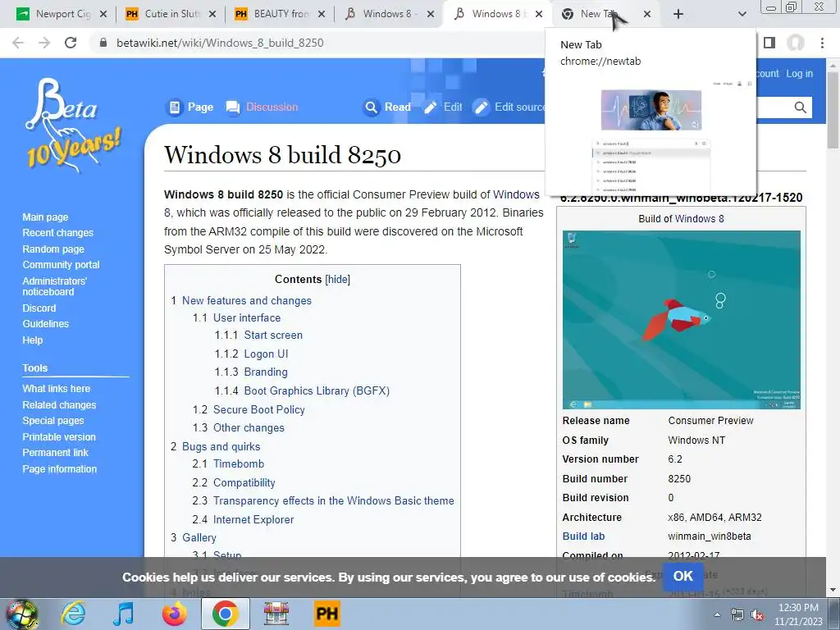840x630 pixels.
Task: Click the page vertical scrollbar thumb
Action: coord(833,111)
